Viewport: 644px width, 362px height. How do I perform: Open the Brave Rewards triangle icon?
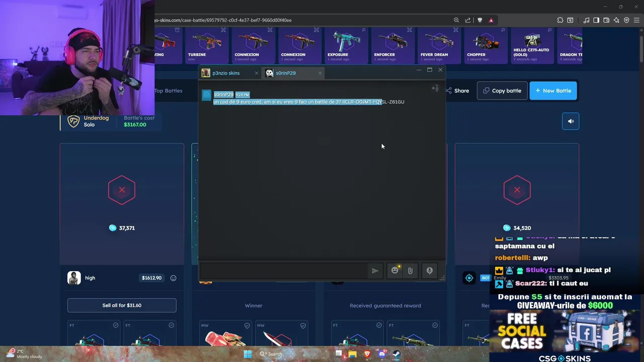coord(491,20)
